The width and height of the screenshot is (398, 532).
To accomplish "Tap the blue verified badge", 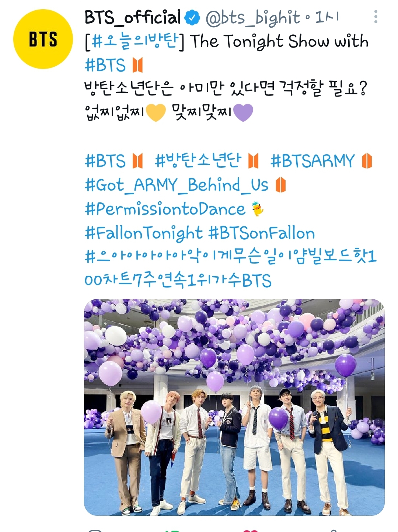I will 192,18.
